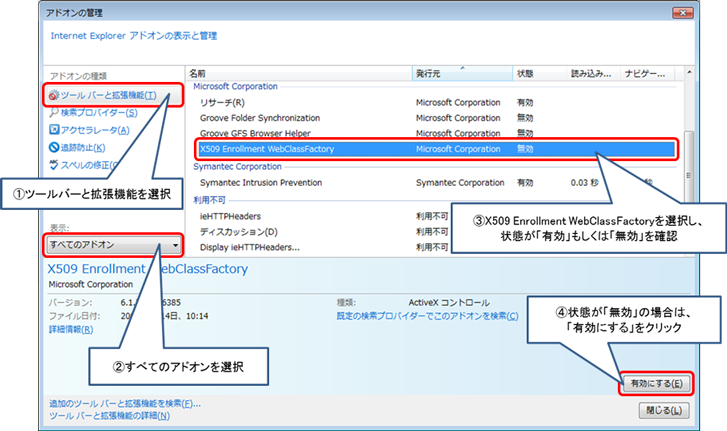Sort by the 状態 column header
727x431 pixels.
pyautogui.click(x=539, y=74)
